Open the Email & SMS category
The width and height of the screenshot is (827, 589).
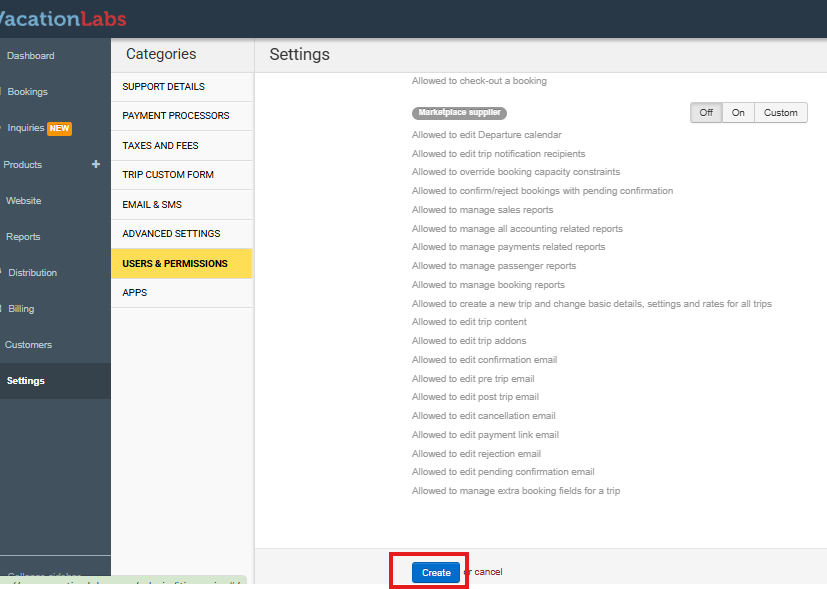pos(152,205)
